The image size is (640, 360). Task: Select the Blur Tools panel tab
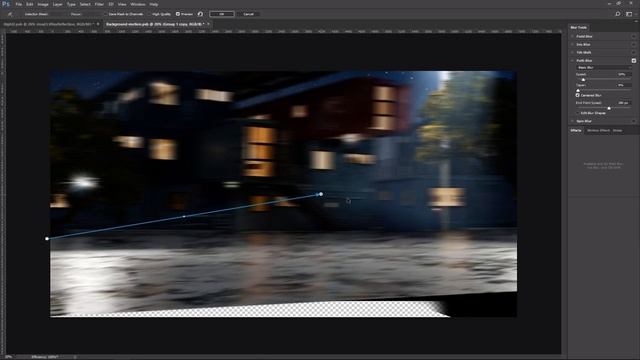pyautogui.click(x=578, y=27)
